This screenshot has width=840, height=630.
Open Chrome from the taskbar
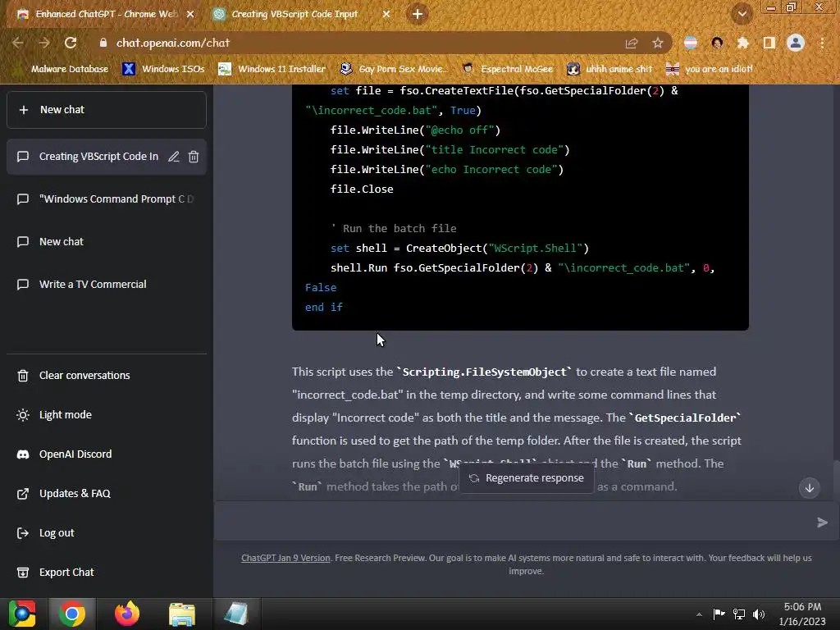point(72,614)
